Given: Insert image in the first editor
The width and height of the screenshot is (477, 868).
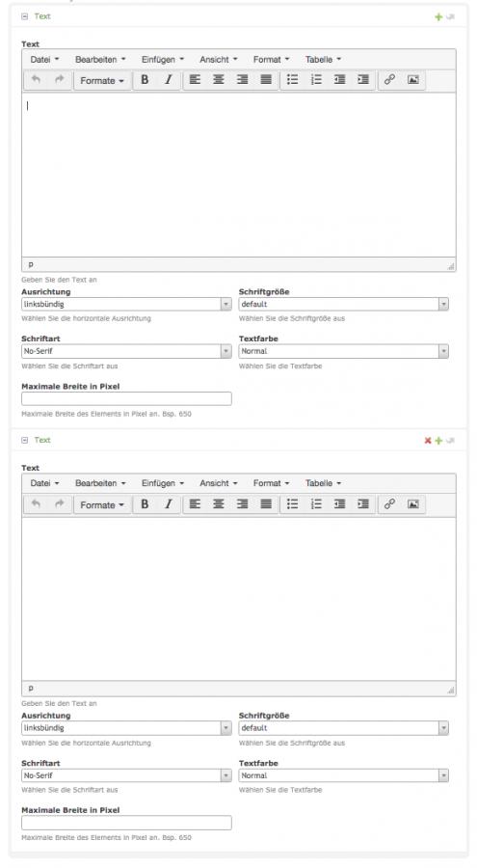Looking at the screenshot, I should coord(412,80).
